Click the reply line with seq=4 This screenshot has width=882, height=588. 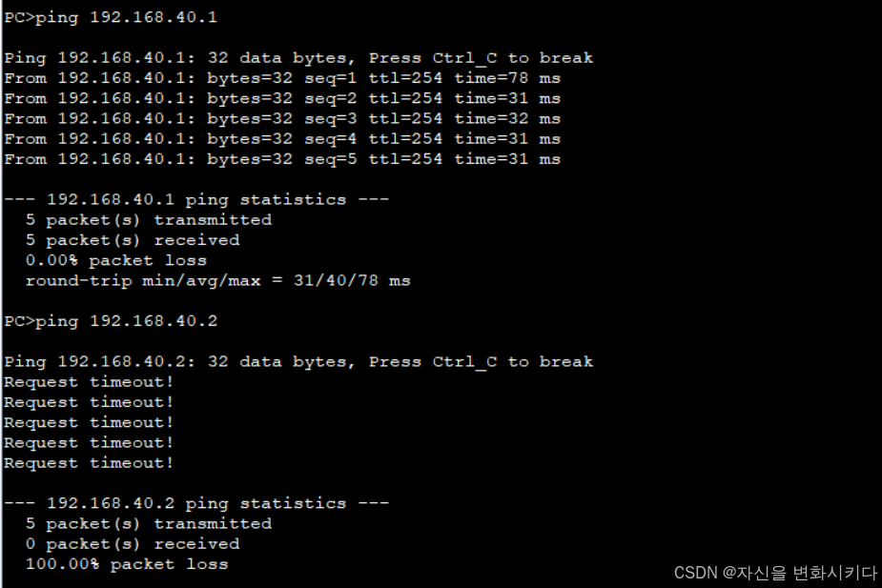[x=282, y=139]
